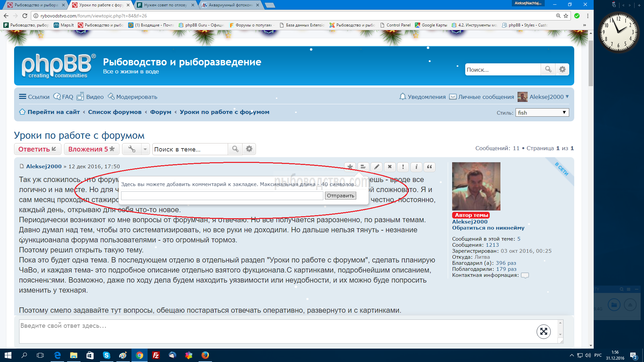Open volume control in tray
Image resolution: width=644 pixels, height=362 pixels.
pyautogui.click(x=588, y=355)
